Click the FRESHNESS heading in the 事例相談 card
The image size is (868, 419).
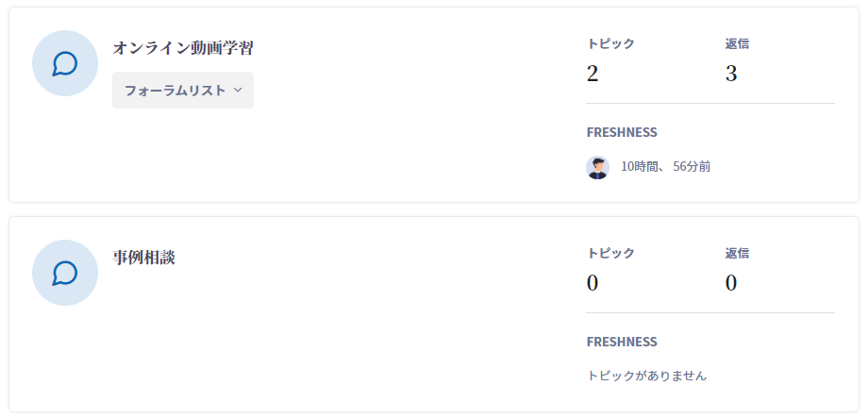tap(622, 342)
